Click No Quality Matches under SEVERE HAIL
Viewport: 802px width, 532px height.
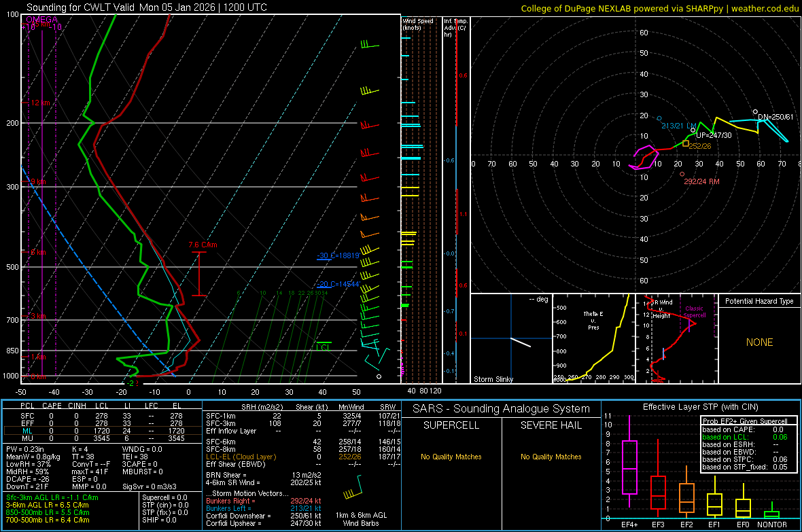[x=551, y=457]
